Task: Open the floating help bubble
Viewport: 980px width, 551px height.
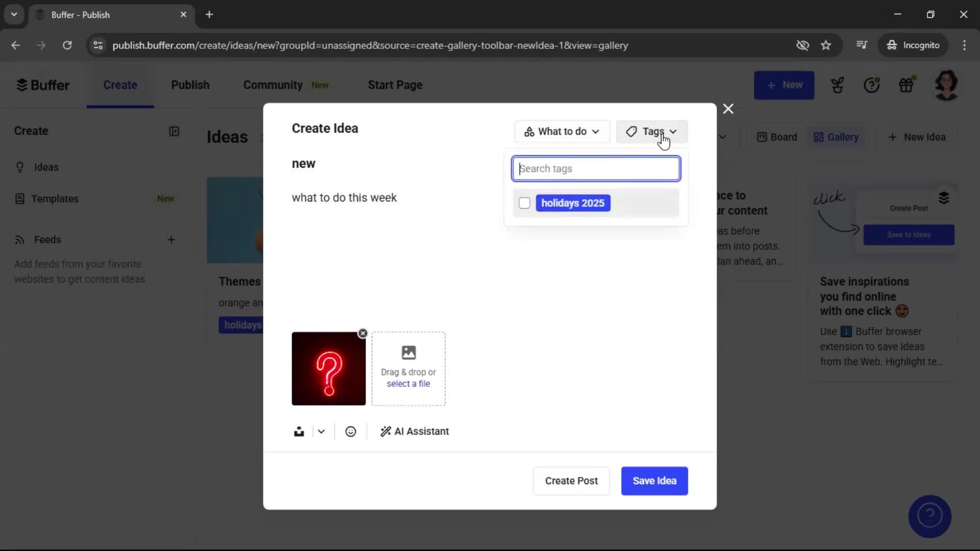Action: pos(929,516)
